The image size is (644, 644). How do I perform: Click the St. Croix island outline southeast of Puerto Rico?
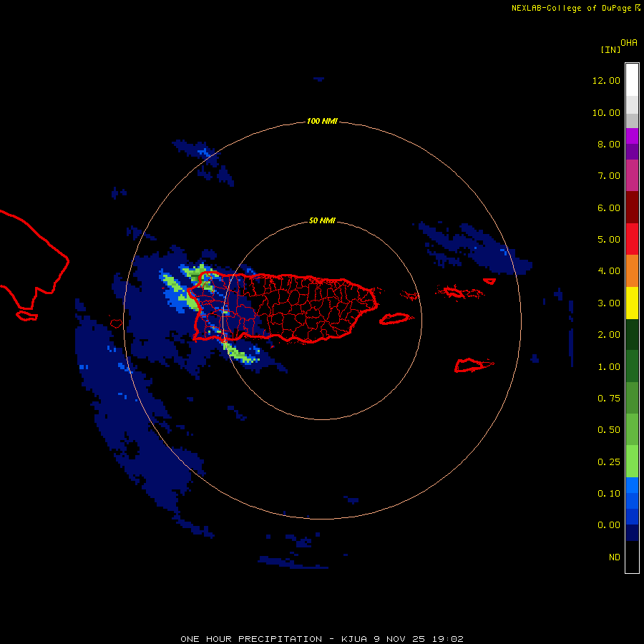[474, 365]
